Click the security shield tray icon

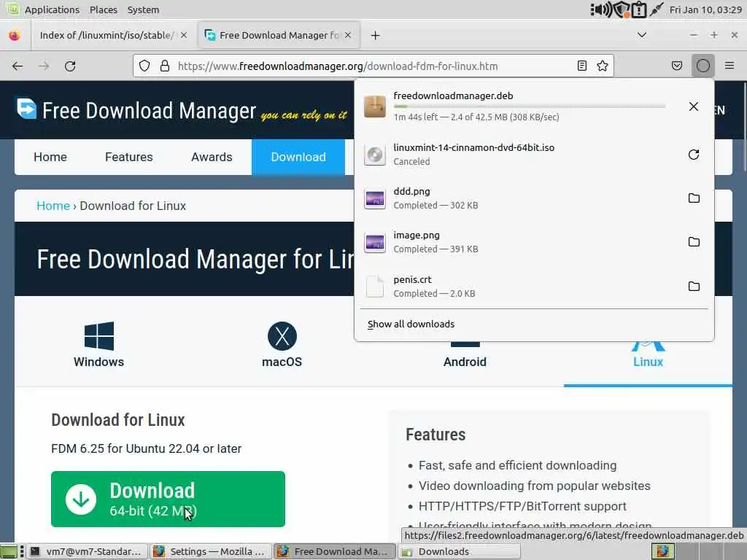coord(622,9)
